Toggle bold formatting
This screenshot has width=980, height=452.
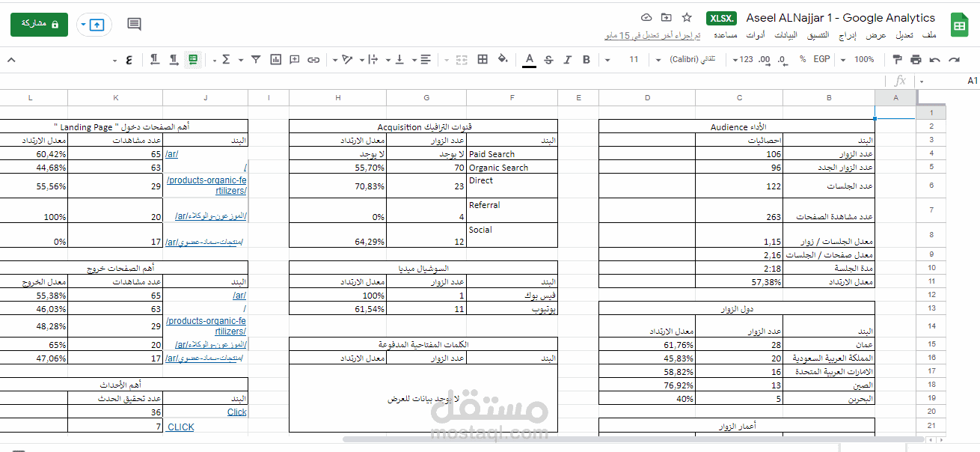pos(586,59)
